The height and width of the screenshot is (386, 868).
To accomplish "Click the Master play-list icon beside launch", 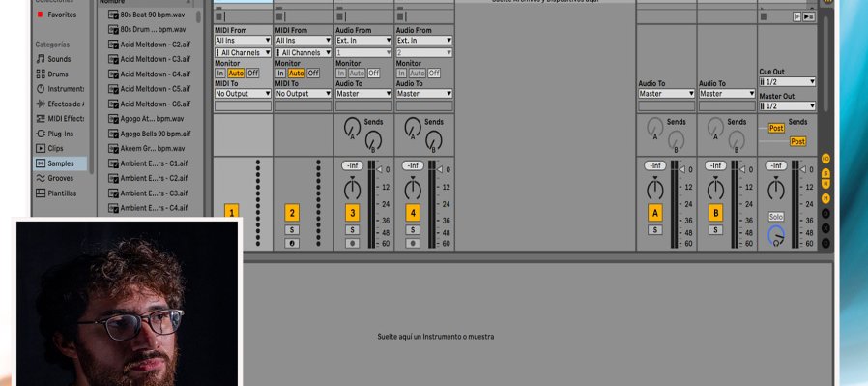I will [809, 16].
